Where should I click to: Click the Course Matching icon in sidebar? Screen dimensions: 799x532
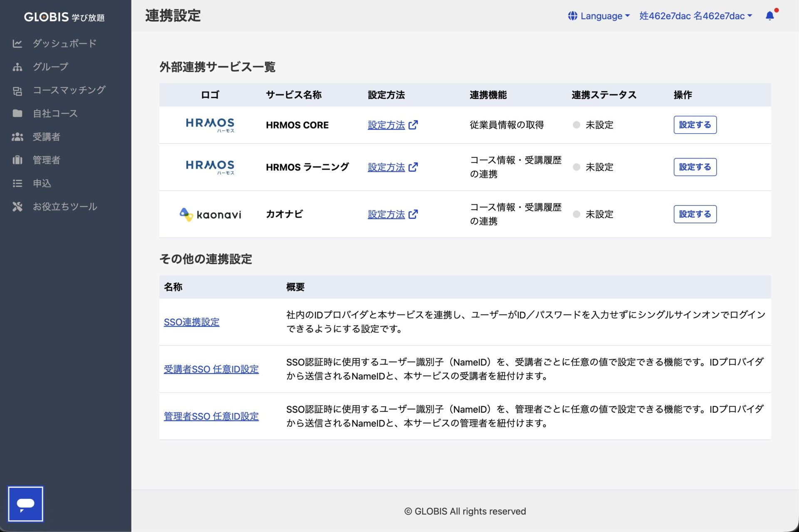(17, 90)
